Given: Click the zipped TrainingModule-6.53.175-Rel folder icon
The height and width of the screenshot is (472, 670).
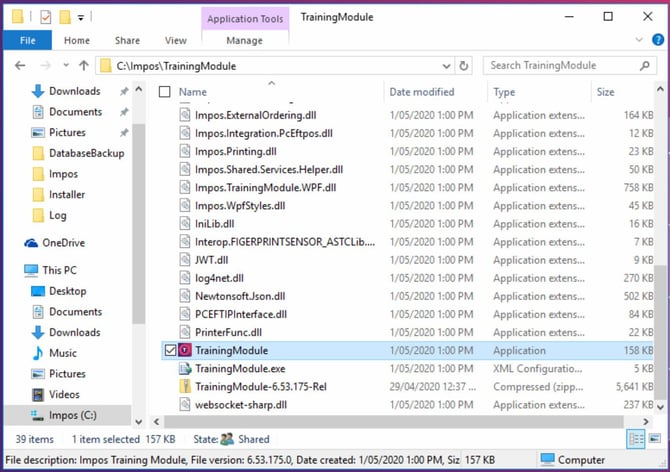Looking at the screenshot, I should (185, 387).
